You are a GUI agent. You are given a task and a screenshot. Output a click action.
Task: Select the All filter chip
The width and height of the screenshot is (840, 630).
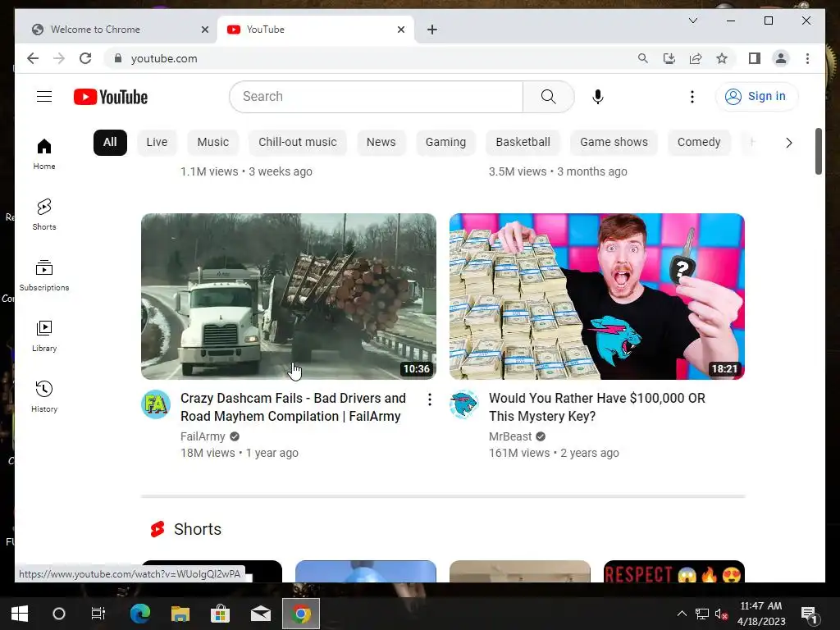click(x=110, y=143)
